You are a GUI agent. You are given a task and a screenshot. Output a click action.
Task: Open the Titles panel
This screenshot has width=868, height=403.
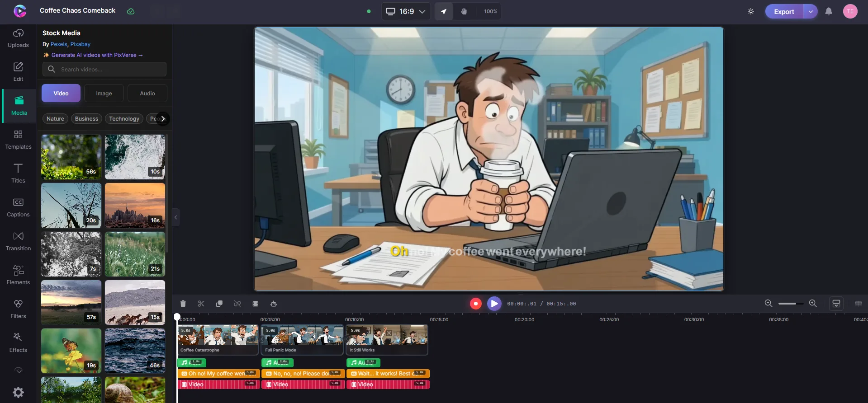click(18, 174)
